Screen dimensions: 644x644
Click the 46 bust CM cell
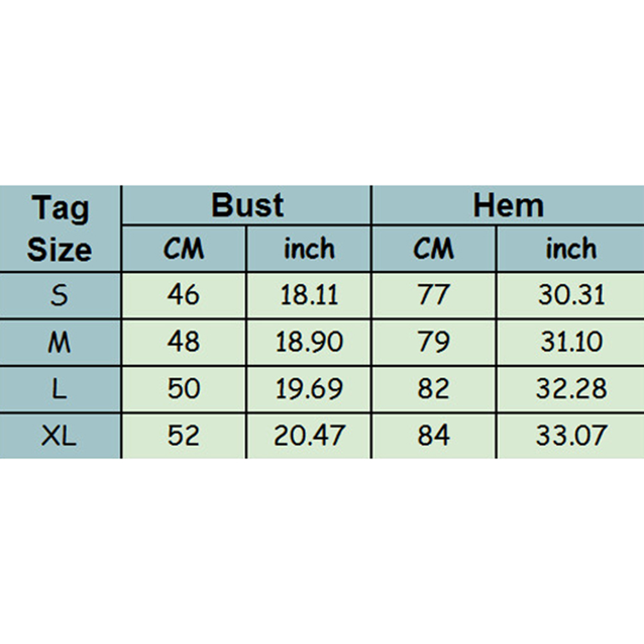pyautogui.click(x=184, y=295)
